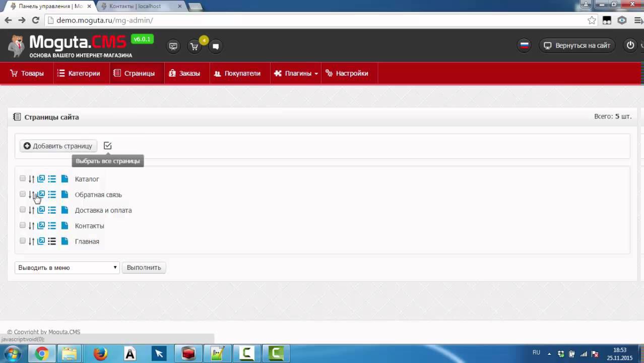
Task: Open Каталог page on site icon
Action: 41,179
